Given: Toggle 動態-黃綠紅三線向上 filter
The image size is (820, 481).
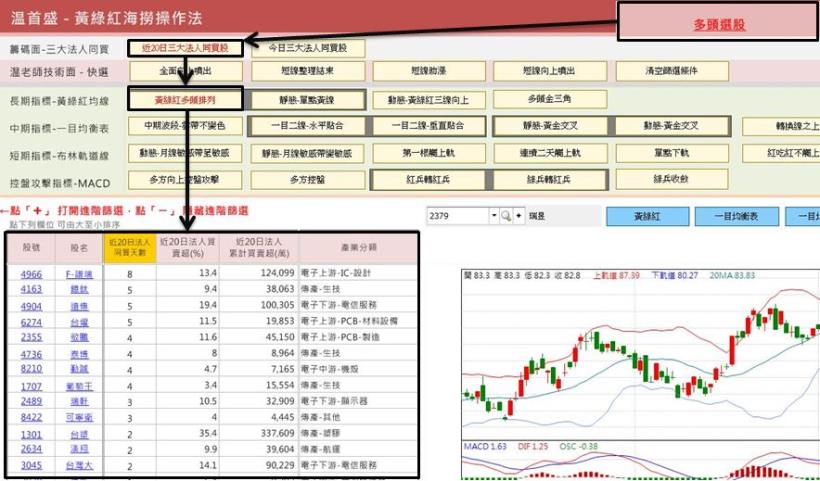Looking at the screenshot, I should (x=429, y=100).
